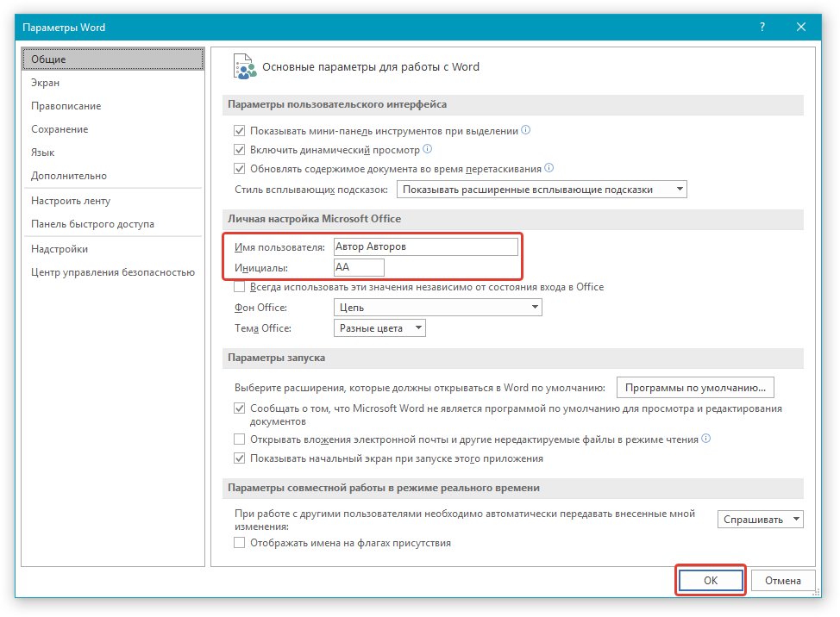Viewport: 840px width, 617px height.
Task: Open the 'Настроить ленту' category
Action: coord(71,201)
